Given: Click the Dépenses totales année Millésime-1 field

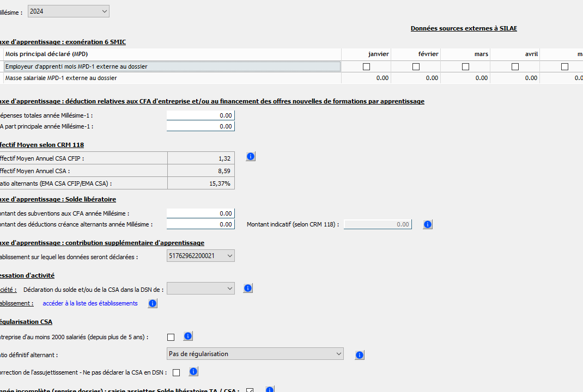Looking at the screenshot, I should pyautogui.click(x=201, y=115).
